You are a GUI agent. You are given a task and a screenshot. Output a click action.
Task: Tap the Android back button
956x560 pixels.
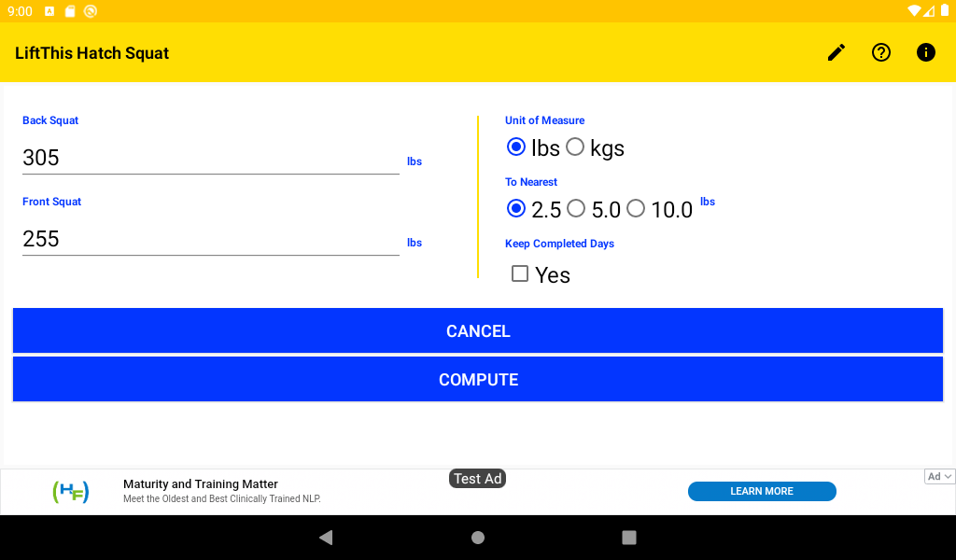pyautogui.click(x=326, y=537)
